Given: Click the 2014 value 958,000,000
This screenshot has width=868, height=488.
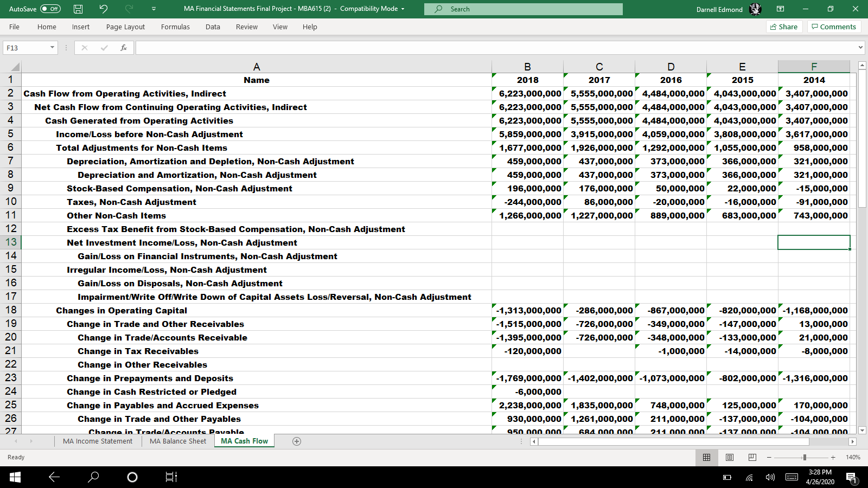Looking at the screenshot, I should [814, 147].
